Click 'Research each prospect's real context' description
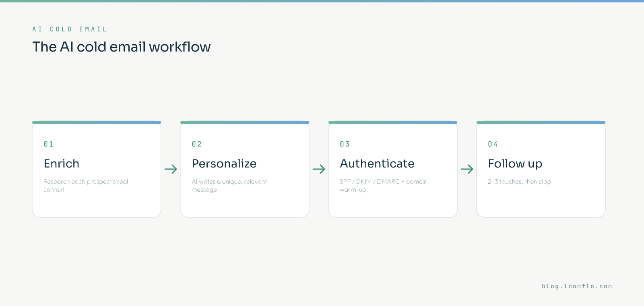 pos(86,186)
